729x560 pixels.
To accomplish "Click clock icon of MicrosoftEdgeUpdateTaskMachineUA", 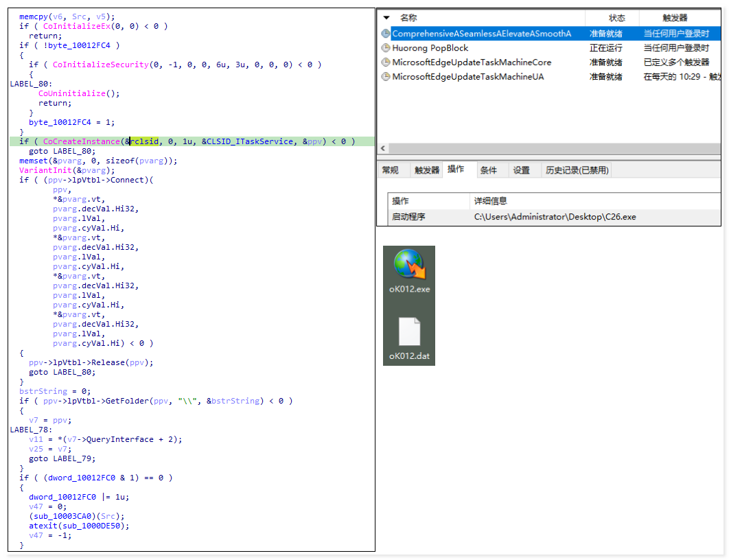I will click(386, 77).
